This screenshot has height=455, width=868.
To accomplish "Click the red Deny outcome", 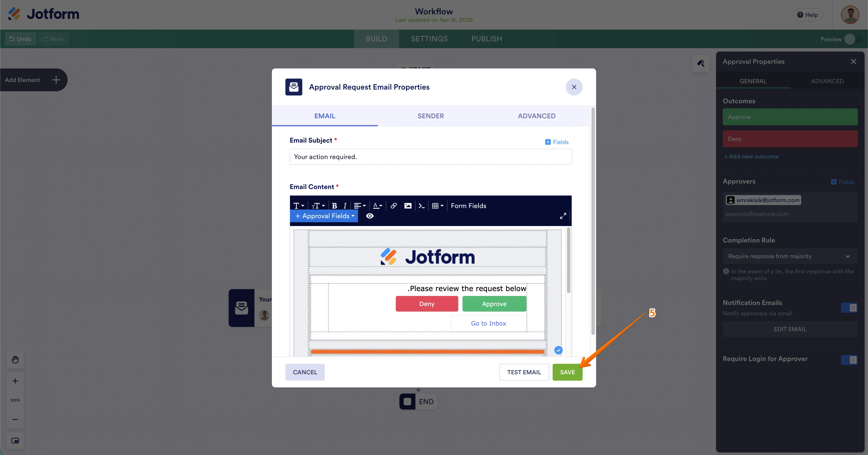I will click(x=790, y=139).
